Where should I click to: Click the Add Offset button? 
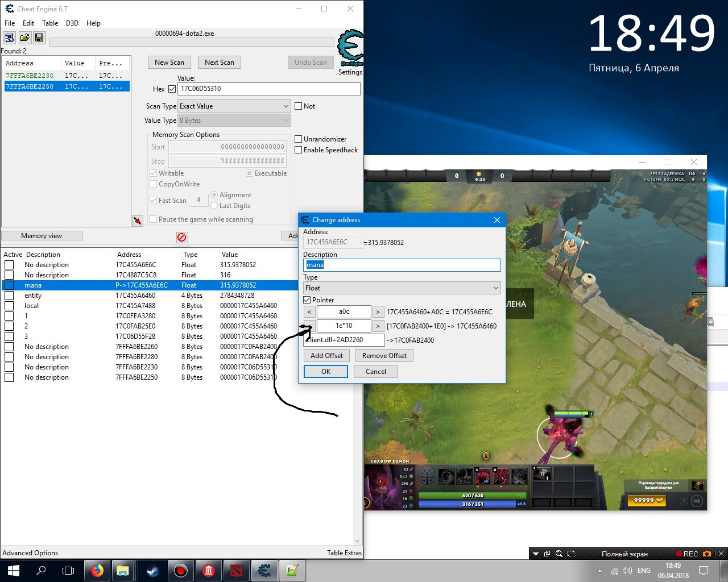coord(326,356)
